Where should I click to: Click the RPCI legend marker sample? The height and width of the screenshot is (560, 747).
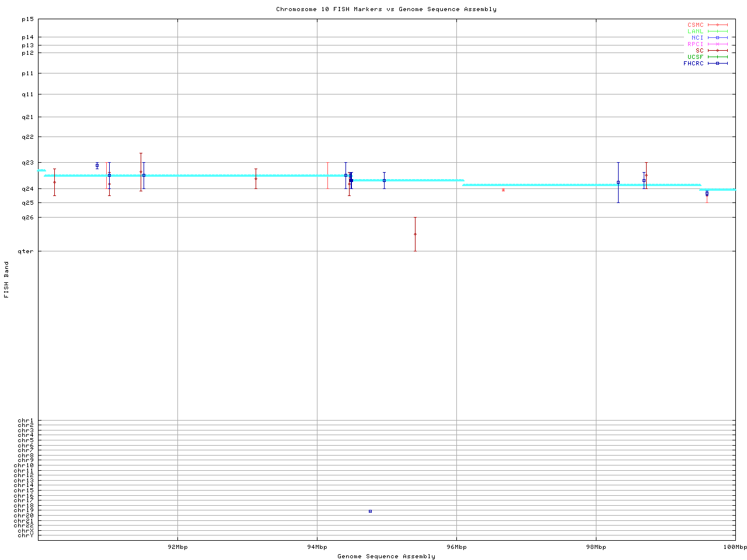(718, 44)
